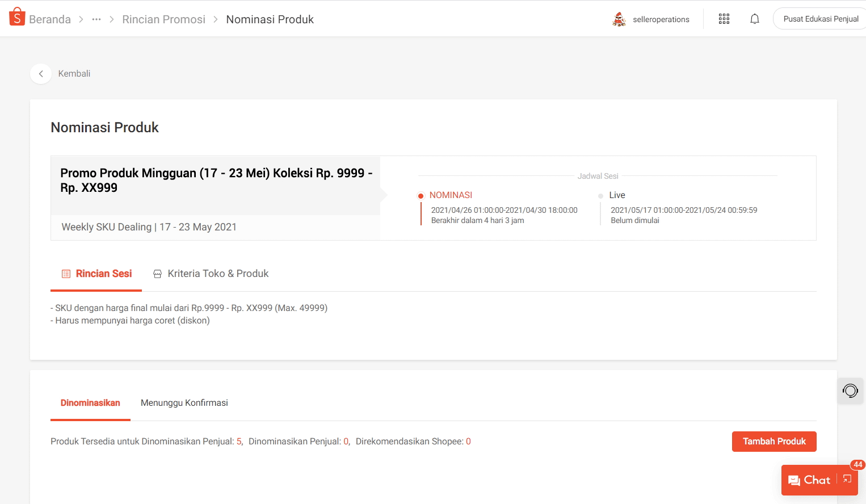Expand the breadcrumb ellipsis
The image size is (866, 504).
tap(96, 19)
